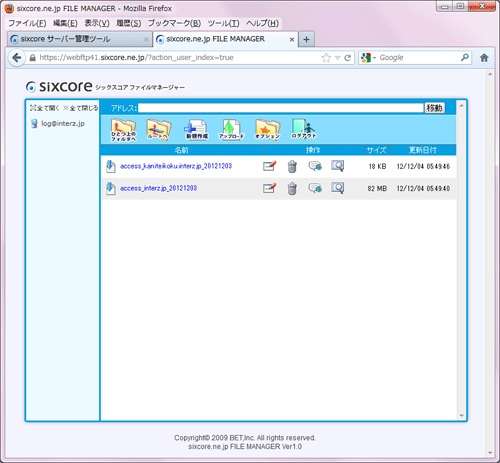Image resolution: width=500 pixels, height=463 pixels.
Task: Select log@interz.jp in the folder tree
Action: (63, 124)
